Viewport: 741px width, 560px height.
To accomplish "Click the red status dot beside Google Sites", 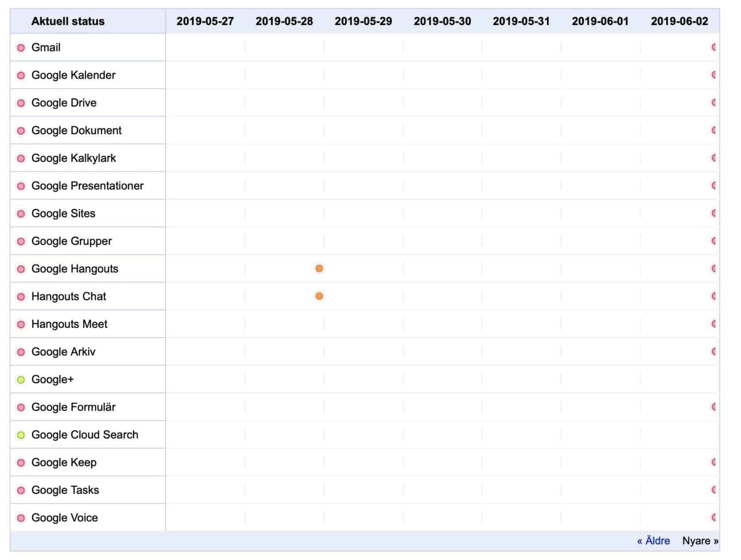I will tap(21, 214).
